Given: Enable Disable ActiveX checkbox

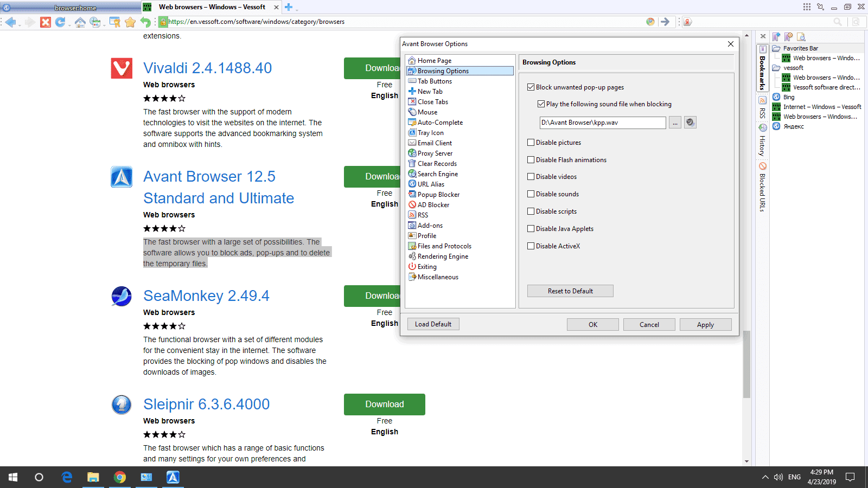Looking at the screenshot, I should point(531,246).
